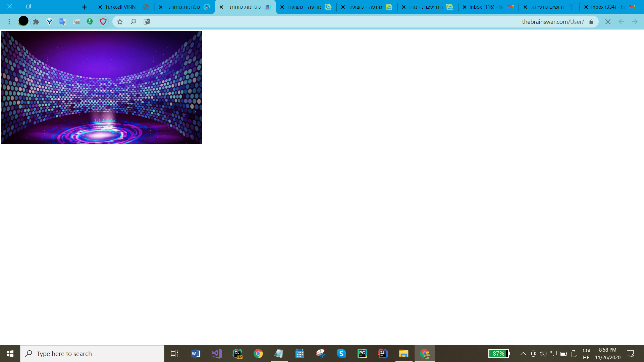
Task: Click the blue gem-shaped extension icon
Action: click(x=49, y=21)
